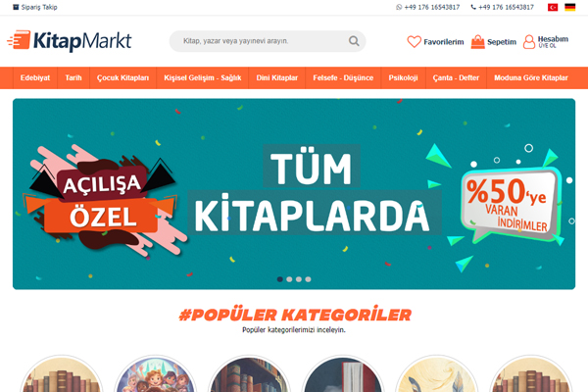Select the fourth banner slide dot
The width and height of the screenshot is (588, 392).
pyautogui.click(x=308, y=279)
